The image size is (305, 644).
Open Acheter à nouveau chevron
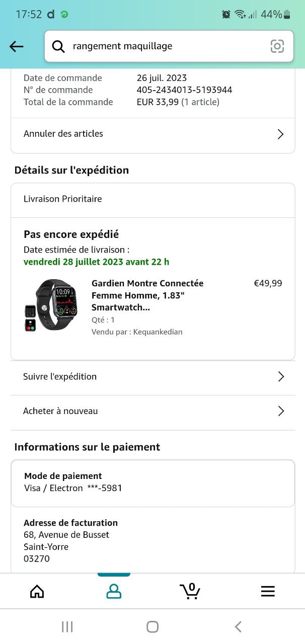tap(281, 411)
